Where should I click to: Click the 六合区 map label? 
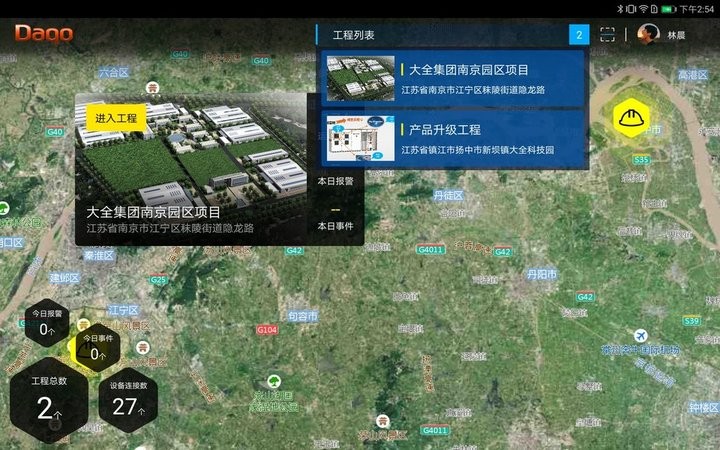[114, 73]
